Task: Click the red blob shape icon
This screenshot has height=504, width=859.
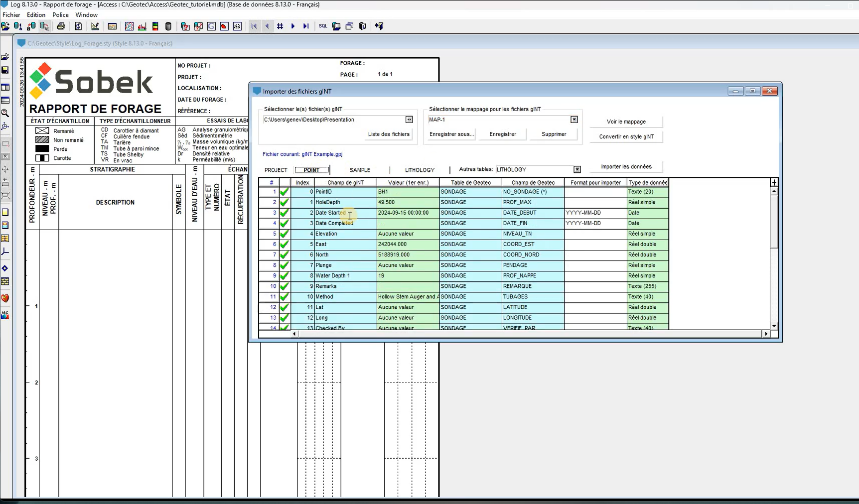Action: (x=224, y=26)
